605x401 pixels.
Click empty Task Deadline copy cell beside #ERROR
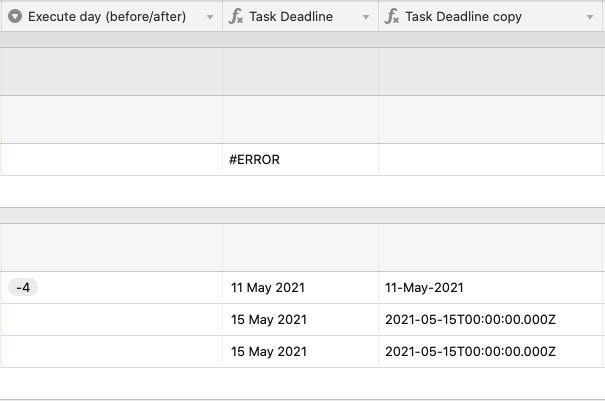point(490,159)
